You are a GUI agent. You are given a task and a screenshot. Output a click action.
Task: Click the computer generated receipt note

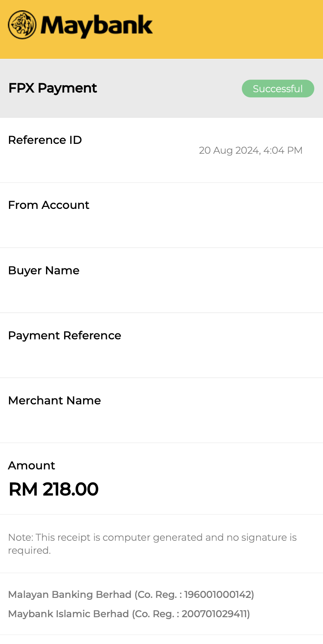point(152,538)
